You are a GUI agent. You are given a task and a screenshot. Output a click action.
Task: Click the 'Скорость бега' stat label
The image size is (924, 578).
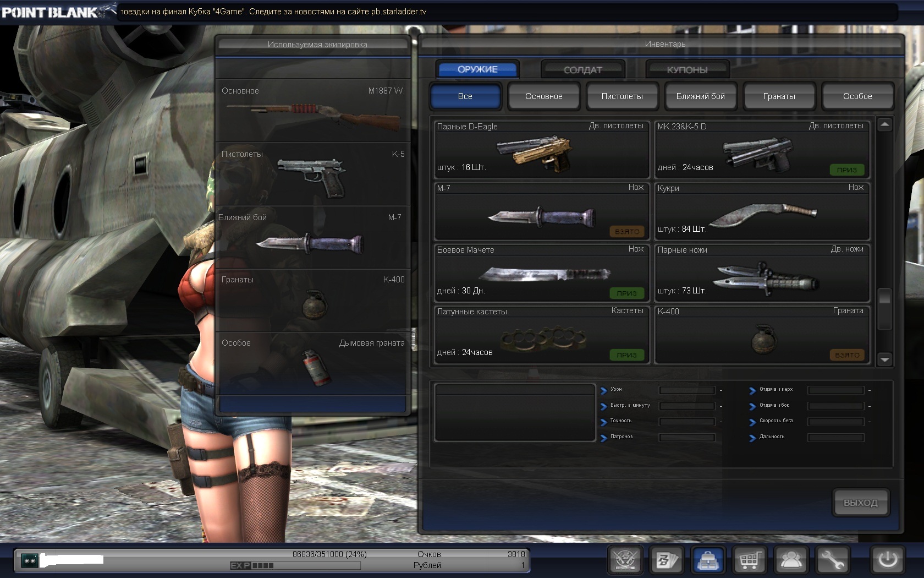tap(776, 421)
